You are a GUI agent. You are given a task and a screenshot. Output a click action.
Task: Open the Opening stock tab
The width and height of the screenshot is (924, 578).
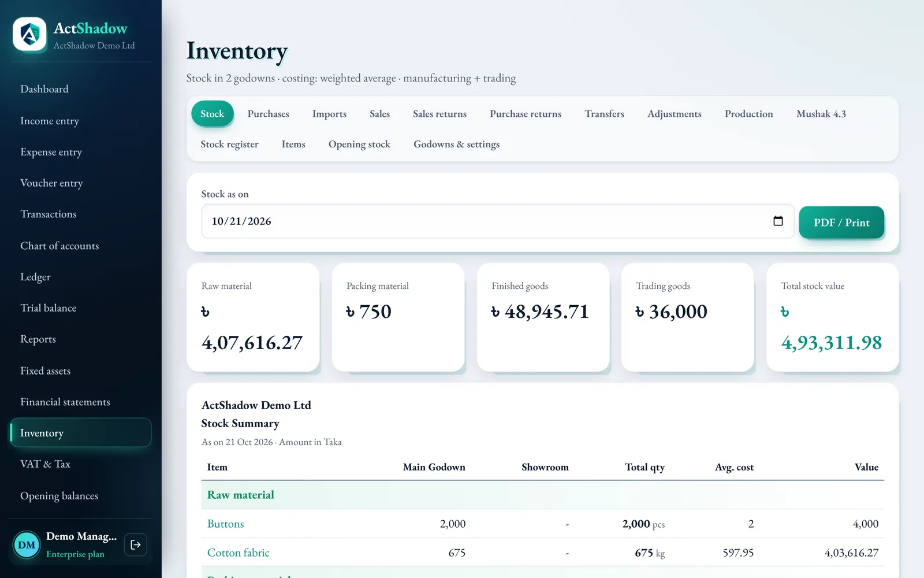359,144
